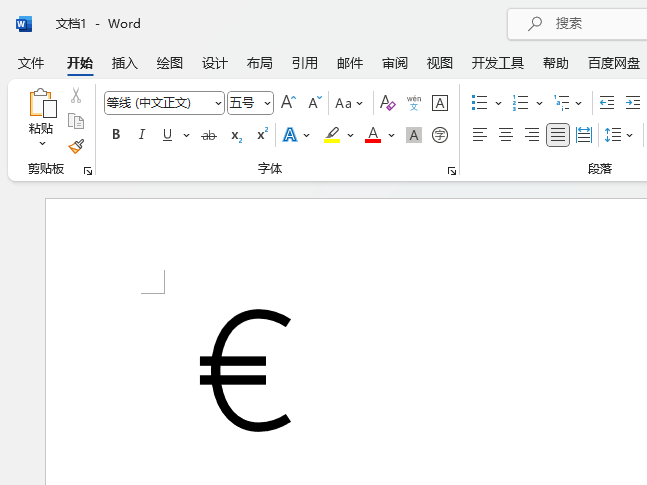
Task: Open the 帮助 Help tab
Action: click(555, 63)
